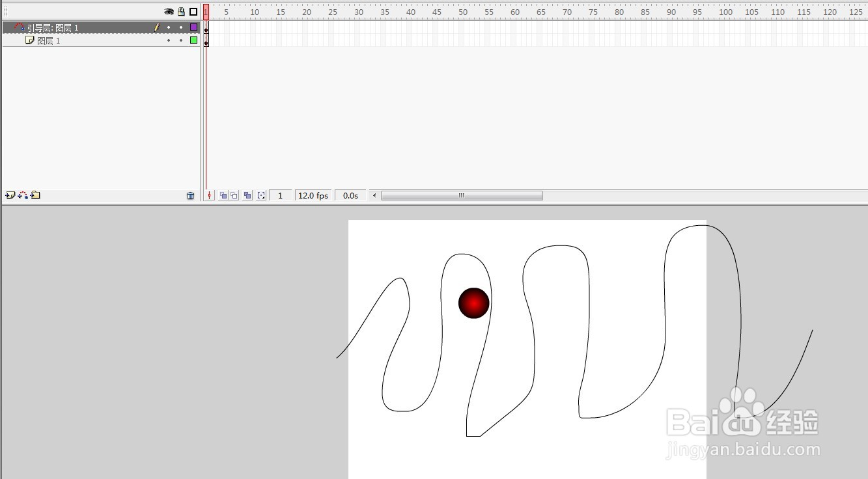Image resolution: width=868 pixels, height=479 pixels.
Task: Click the timeline panel drag handle gripper
Action: pos(6,11)
